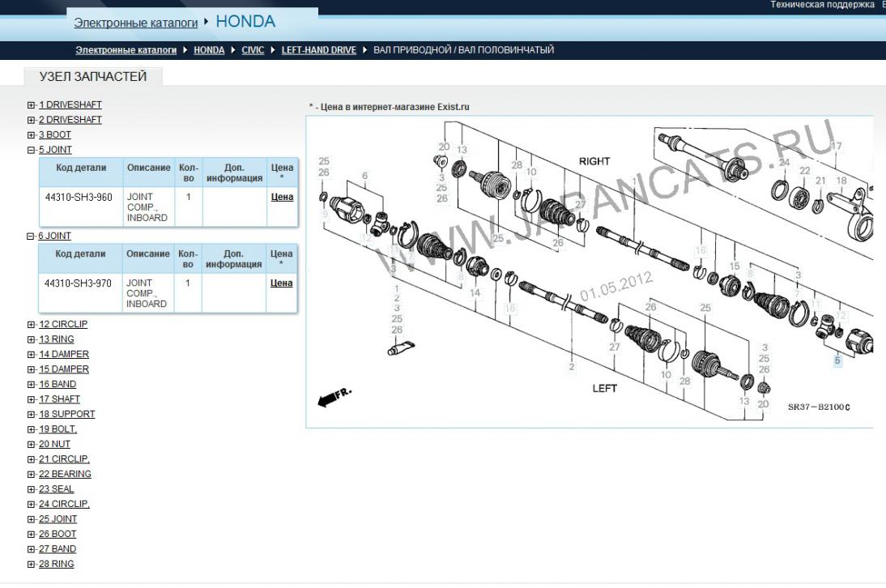The image size is (886, 588).
Task: Go to HONDA breadcrumb link
Action: pos(209,50)
